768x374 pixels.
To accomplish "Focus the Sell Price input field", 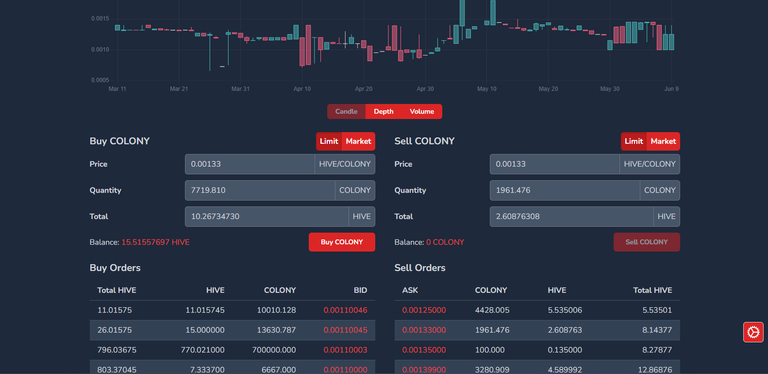I will [x=554, y=164].
